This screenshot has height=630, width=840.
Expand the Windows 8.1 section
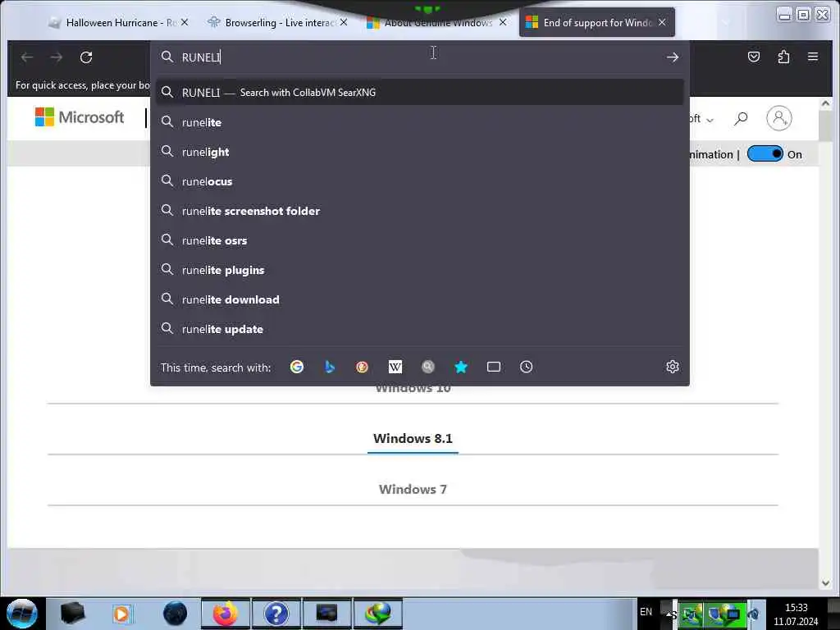click(413, 438)
